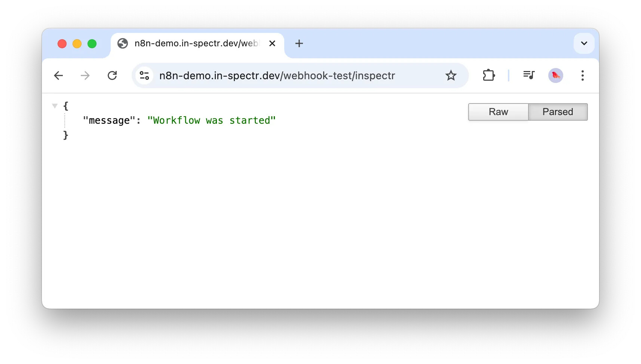Screen dimensions: 641x364
Task: Switch JSON view to Raw
Action: coord(498,112)
